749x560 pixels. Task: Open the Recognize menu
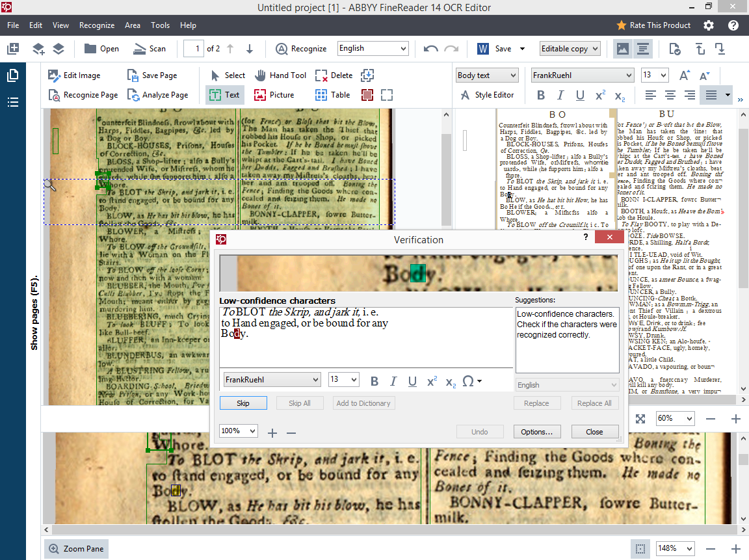97,25
